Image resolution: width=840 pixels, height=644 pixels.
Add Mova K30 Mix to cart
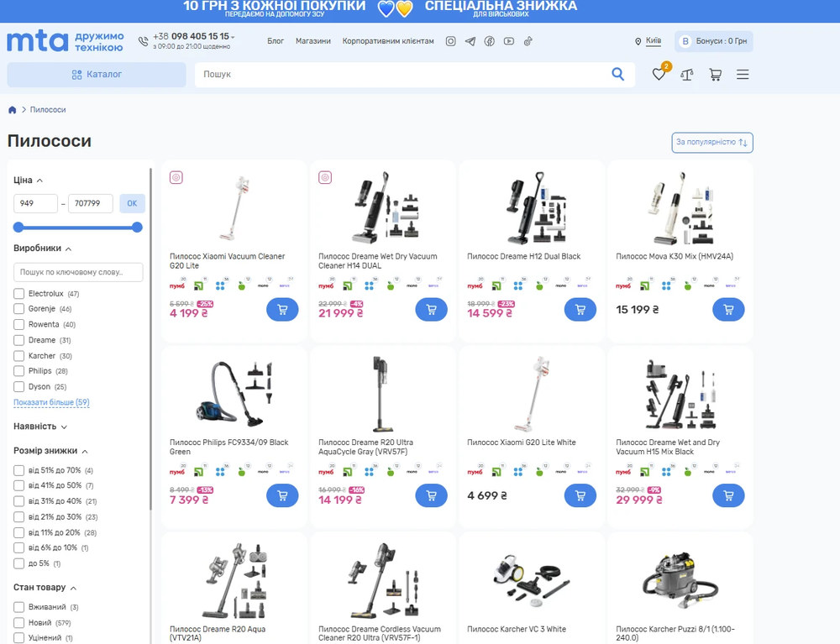[x=728, y=310]
